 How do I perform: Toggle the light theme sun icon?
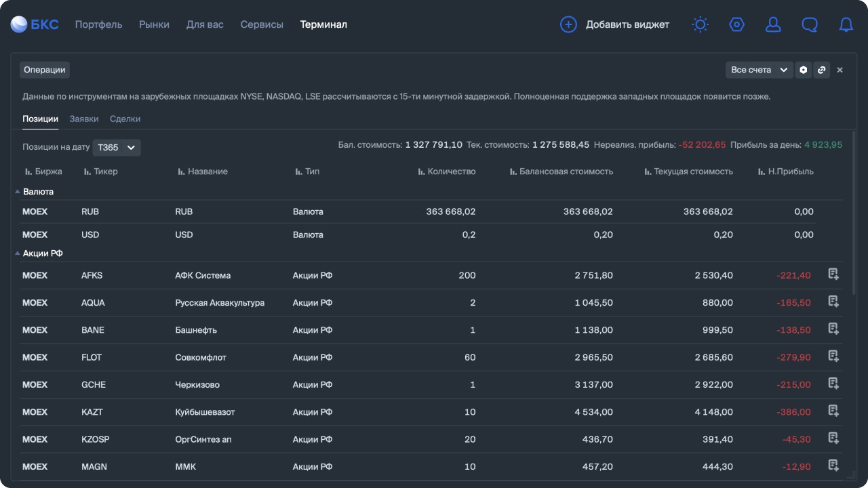coord(700,24)
